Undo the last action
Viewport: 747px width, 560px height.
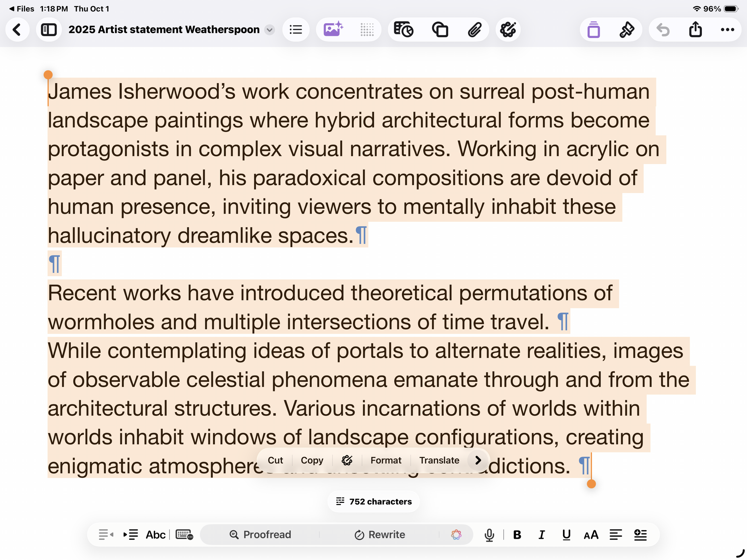point(662,30)
